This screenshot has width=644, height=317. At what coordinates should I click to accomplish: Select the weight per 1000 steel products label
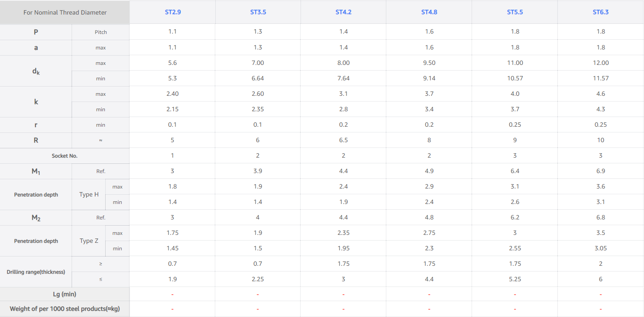(65, 309)
